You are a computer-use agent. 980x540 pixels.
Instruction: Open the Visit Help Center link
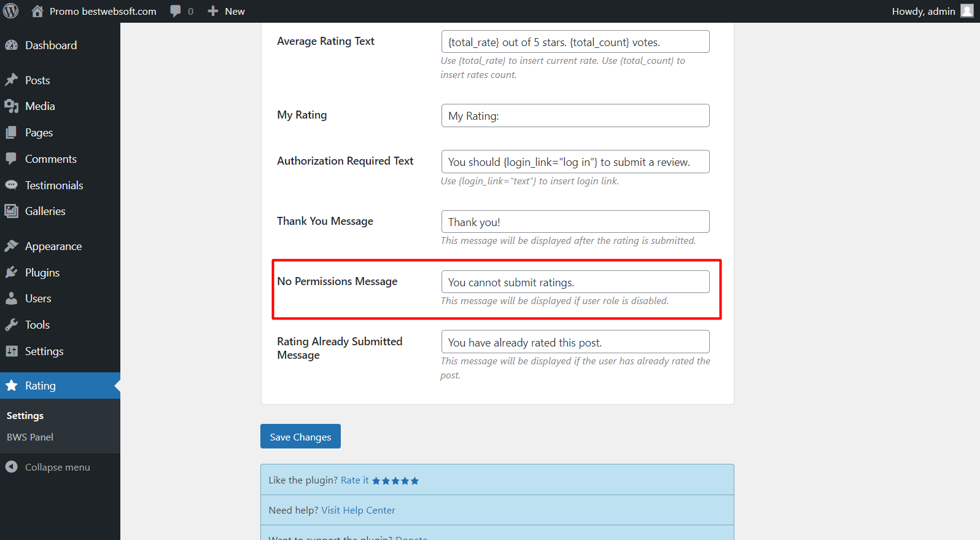click(x=358, y=511)
